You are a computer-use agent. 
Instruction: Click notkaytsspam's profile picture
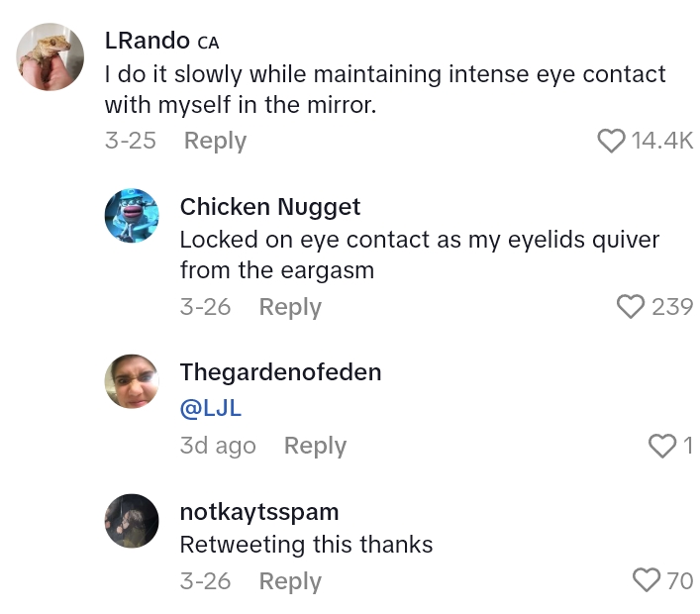132,520
